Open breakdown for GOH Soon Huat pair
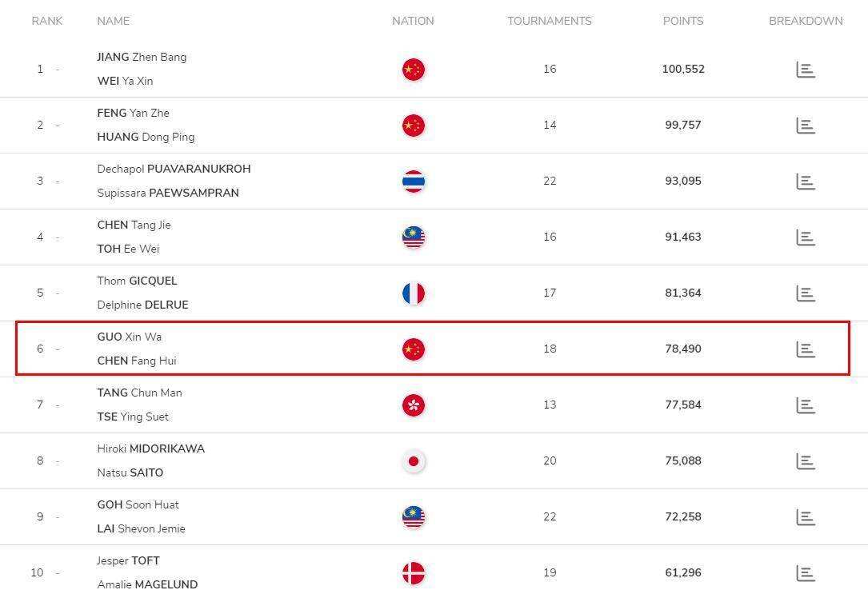868x594 pixels. [806, 517]
